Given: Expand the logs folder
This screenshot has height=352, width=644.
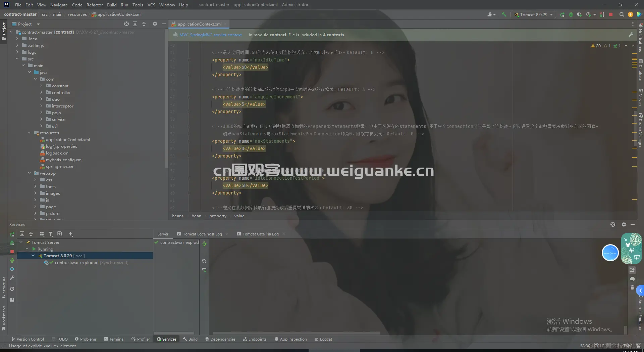Looking at the screenshot, I should click(x=17, y=52).
